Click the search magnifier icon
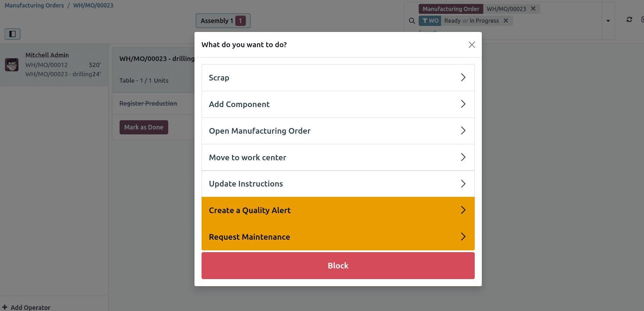 [412, 21]
